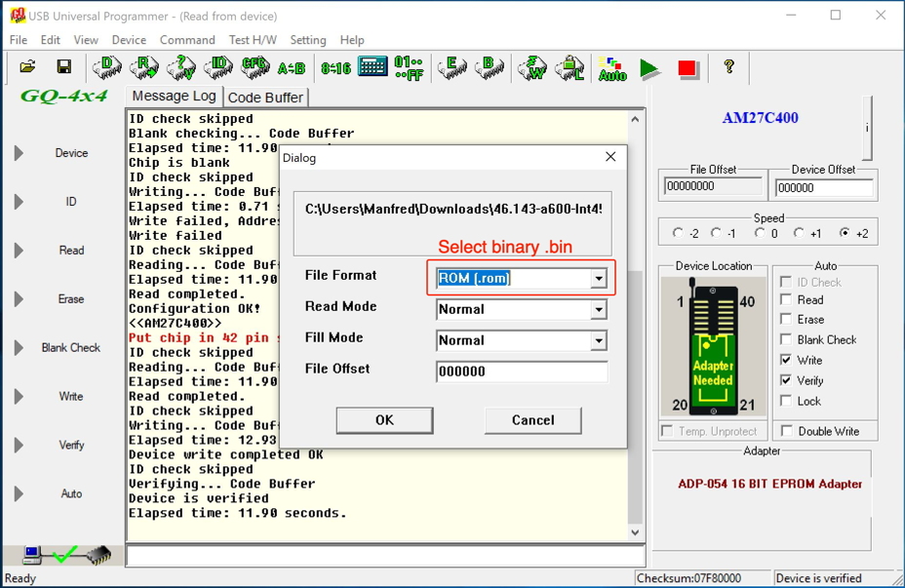The width and height of the screenshot is (905, 588).
Task: Click the save floppy disk toolbar icon
Action: click(x=63, y=67)
